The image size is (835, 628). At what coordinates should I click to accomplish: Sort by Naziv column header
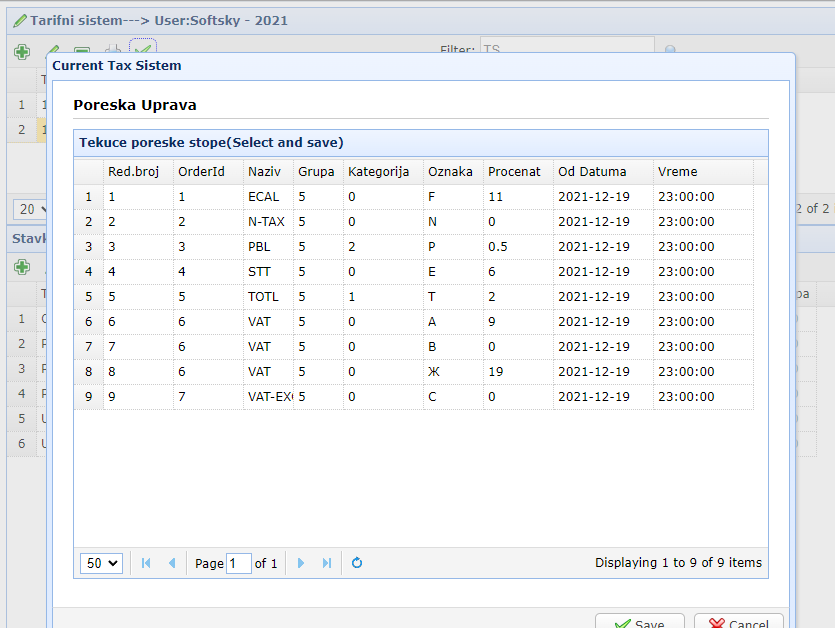[x=265, y=172]
